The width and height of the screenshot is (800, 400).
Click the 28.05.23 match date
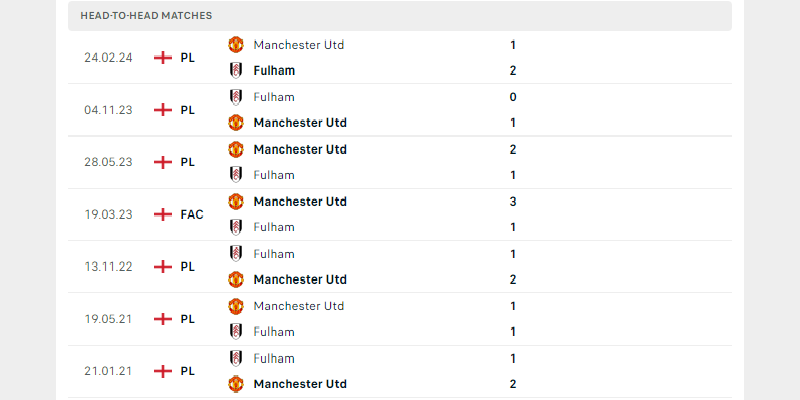tap(108, 162)
